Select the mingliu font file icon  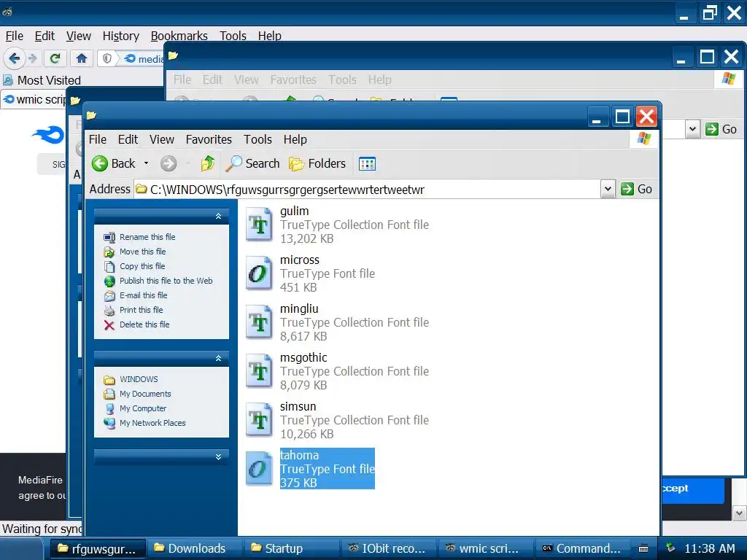click(259, 322)
